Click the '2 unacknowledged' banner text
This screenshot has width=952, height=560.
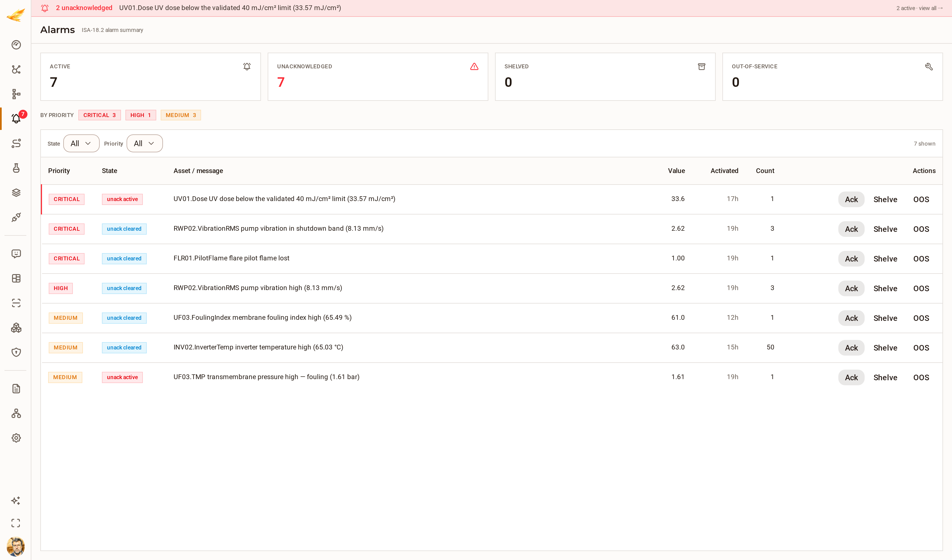pos(84,8)
